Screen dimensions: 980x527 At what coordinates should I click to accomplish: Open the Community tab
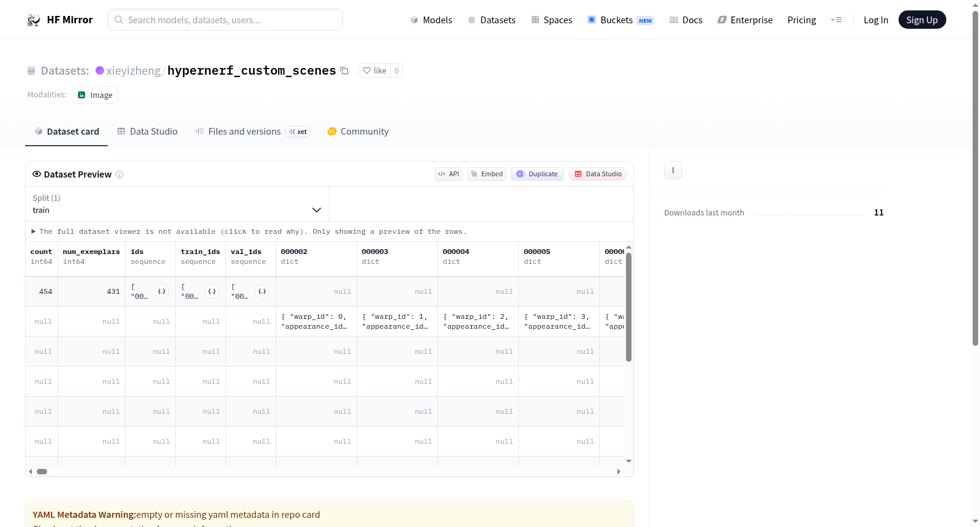[x=358, y=132]
